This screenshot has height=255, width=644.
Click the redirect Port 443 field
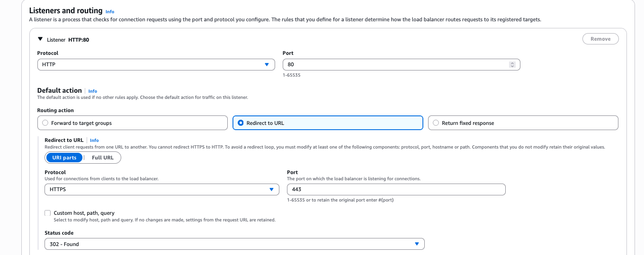click(x=396, y=189)
